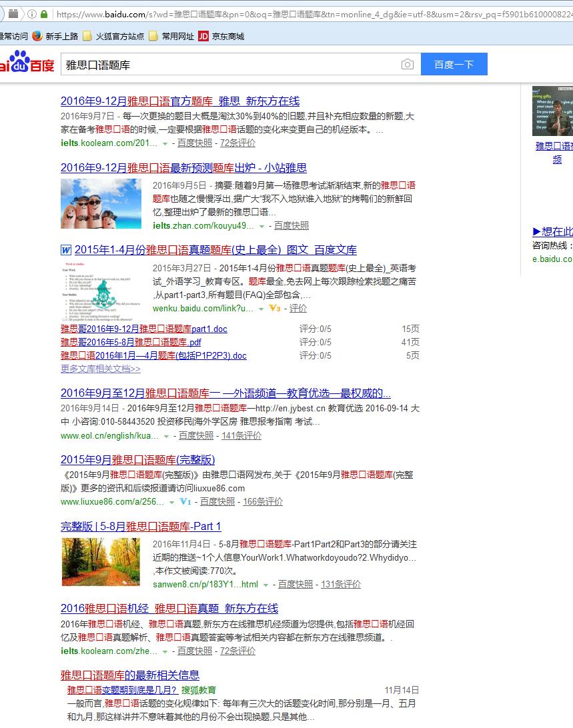Open 百度快照 for the ielts.koolearn.com/201... result
This screenshot has width=573, height=728.
[x=195, y=143]
